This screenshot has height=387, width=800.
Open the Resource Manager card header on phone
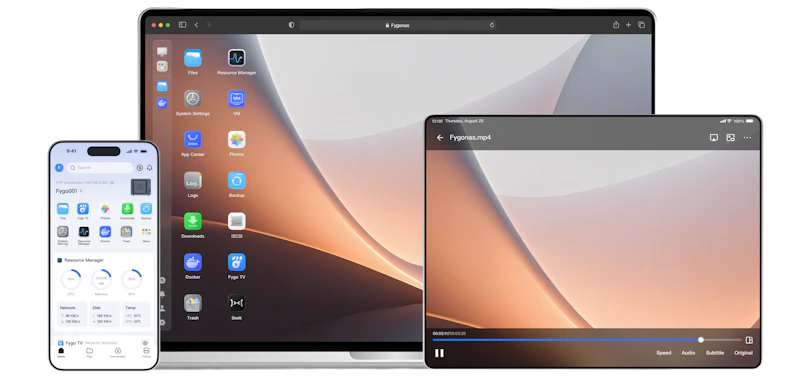80,260
